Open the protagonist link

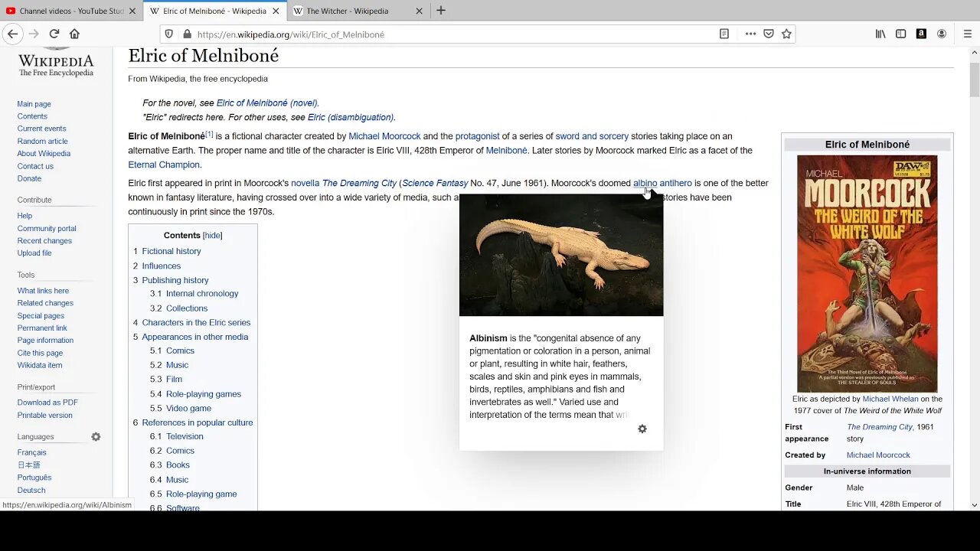(477, 136)
